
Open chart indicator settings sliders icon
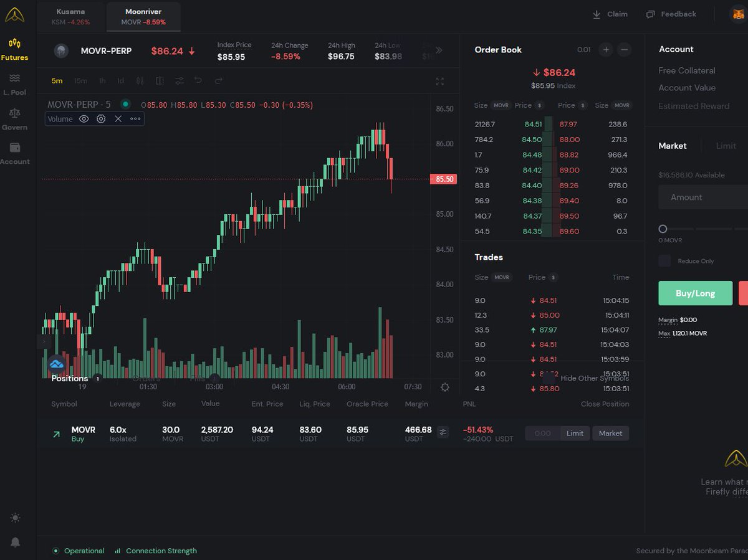180,81
